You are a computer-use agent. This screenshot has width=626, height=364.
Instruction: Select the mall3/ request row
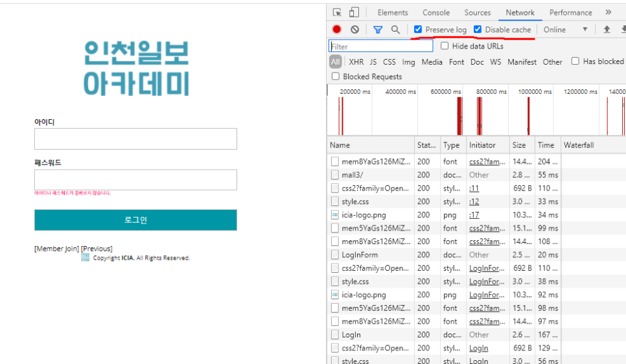(x=477, y=175)
